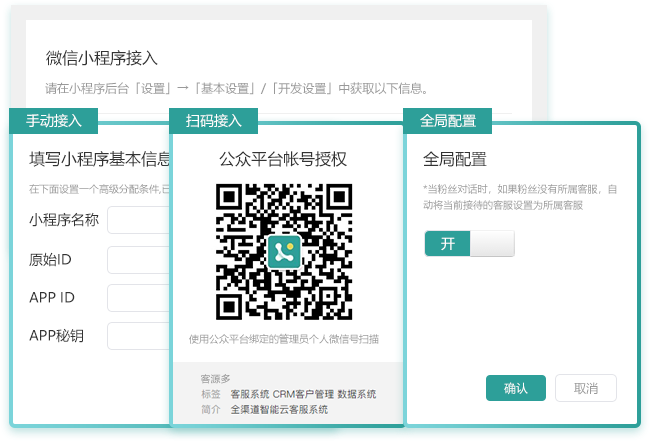
Task: Select the 手动接入 tab
Action: (53, 121)
